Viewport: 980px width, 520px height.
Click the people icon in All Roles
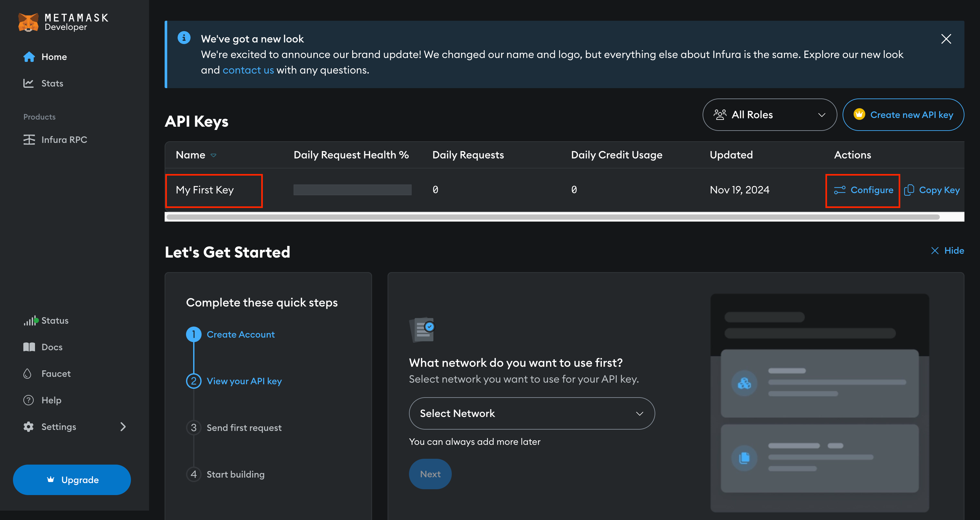click(720, 114)
